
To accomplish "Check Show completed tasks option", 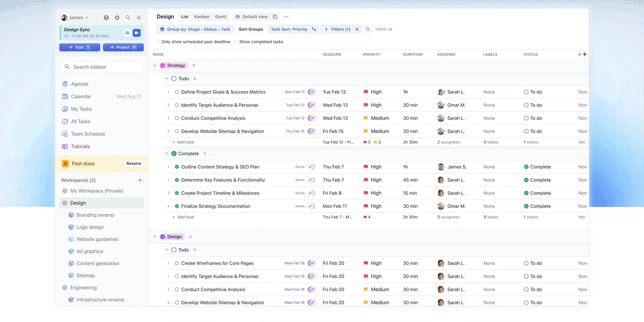I will (x=236, y=42).
